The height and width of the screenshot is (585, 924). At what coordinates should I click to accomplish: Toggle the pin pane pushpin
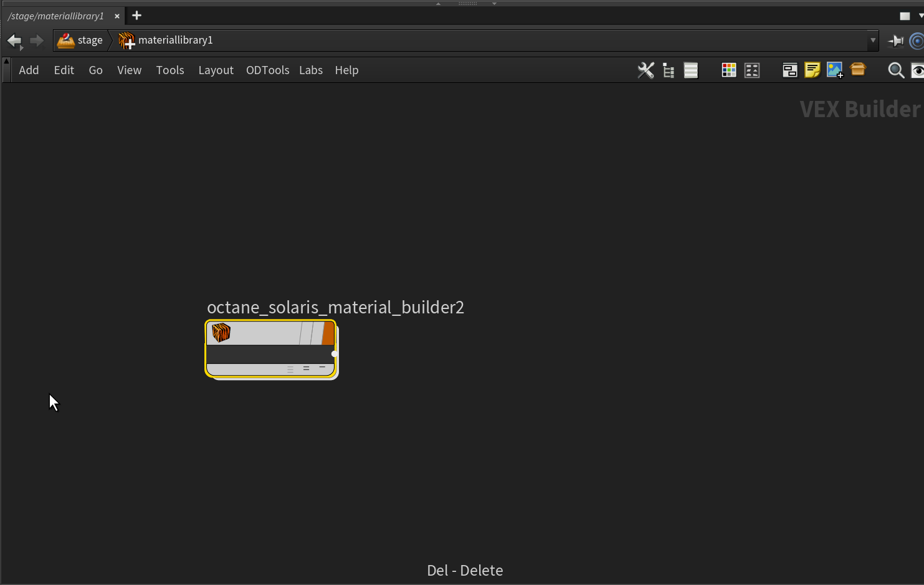pos(896,41)
